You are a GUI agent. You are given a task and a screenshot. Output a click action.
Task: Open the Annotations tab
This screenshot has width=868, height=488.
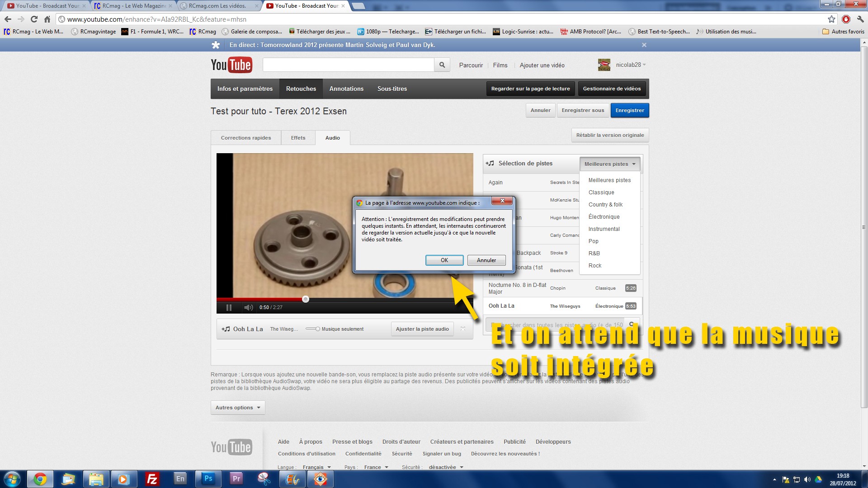click(x=346, y=89)
